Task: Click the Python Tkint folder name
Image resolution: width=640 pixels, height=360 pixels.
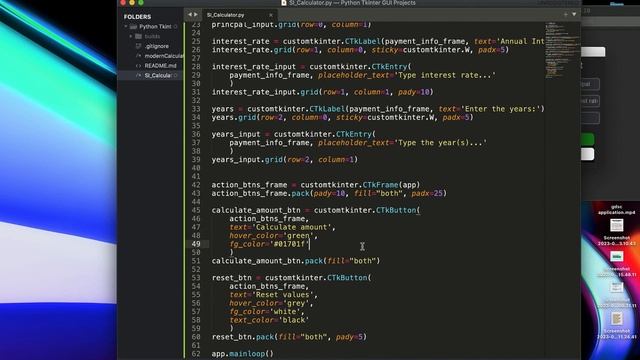Action: [155, 27]
